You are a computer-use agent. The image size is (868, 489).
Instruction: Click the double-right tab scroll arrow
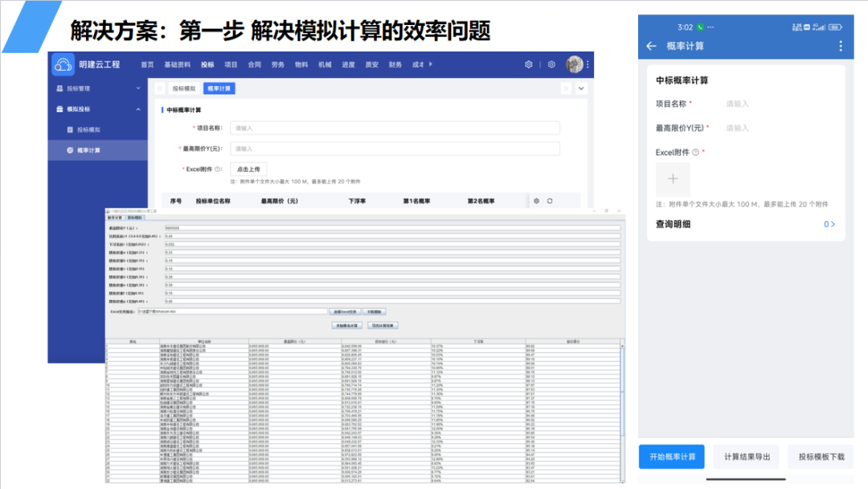pos(566,88)
